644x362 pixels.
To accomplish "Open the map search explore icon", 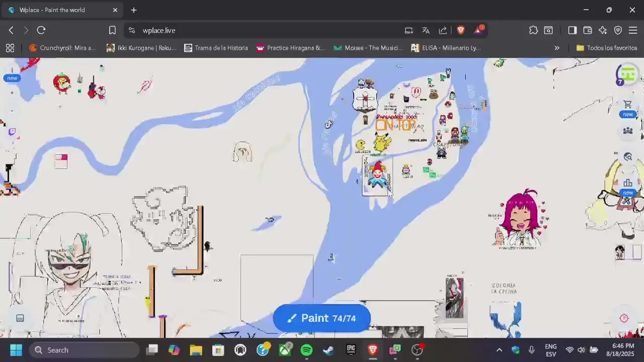I will tap(627, 157).
